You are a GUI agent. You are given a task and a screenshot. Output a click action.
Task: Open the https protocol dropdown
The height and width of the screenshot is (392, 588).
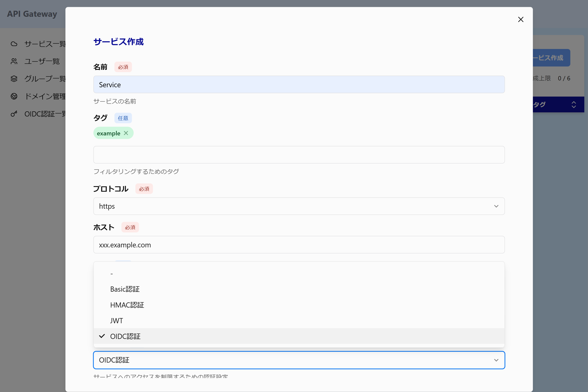tap(299, 206)
